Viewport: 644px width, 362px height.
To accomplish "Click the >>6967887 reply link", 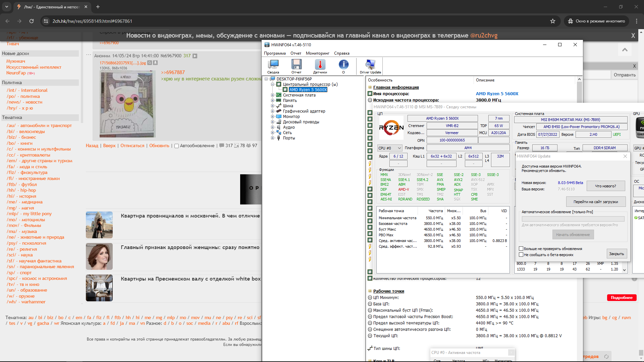I will pyautogui.click(x=173, y=72).
